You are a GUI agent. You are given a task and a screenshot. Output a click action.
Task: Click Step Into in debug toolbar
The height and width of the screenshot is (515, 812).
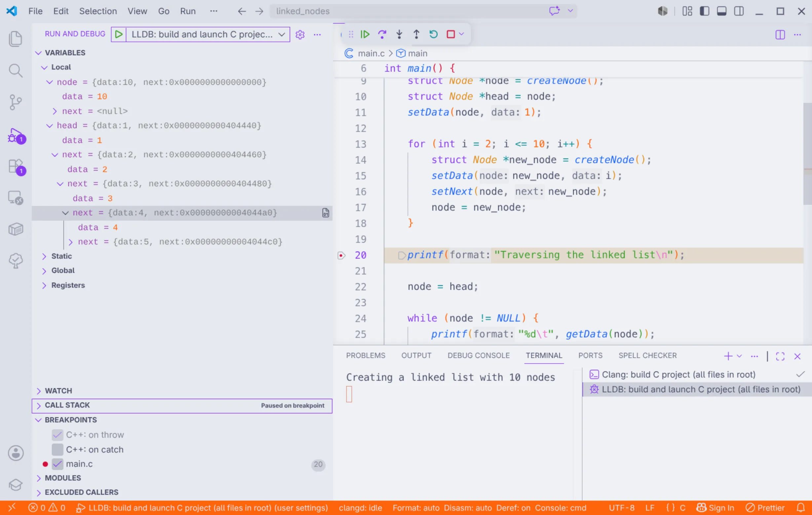pos(399,34)
